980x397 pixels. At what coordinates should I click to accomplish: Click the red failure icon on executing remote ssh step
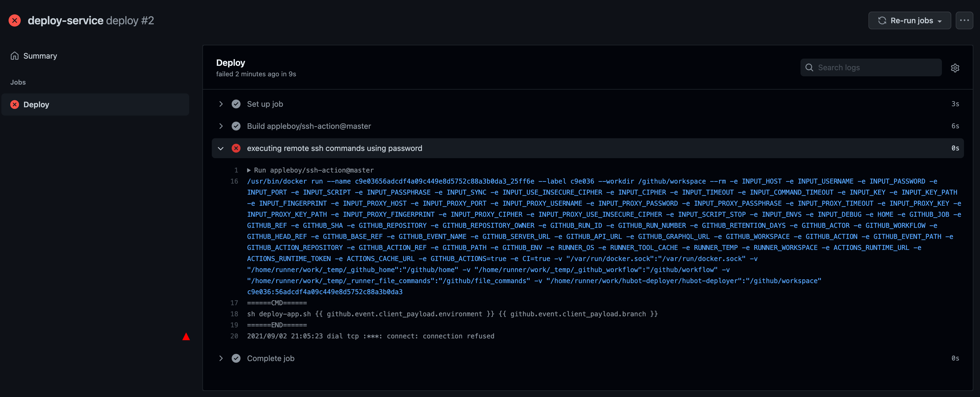coord(236,148)
